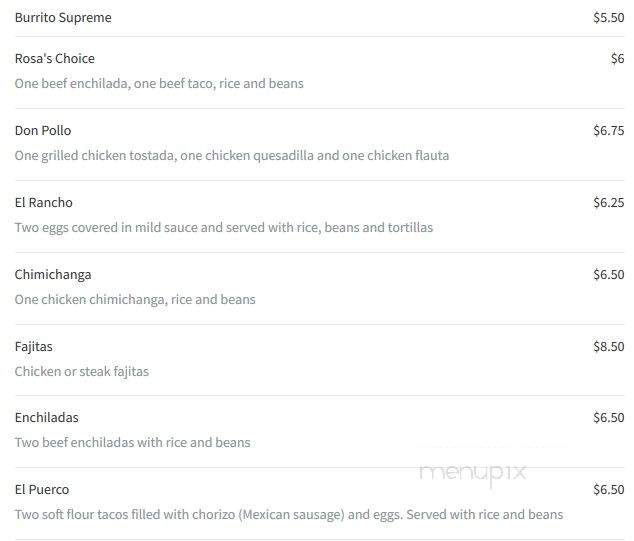634x541 pixels.
Task: Click Rosa's Choice beef enchilada description
Action: [x=159, y=84]
